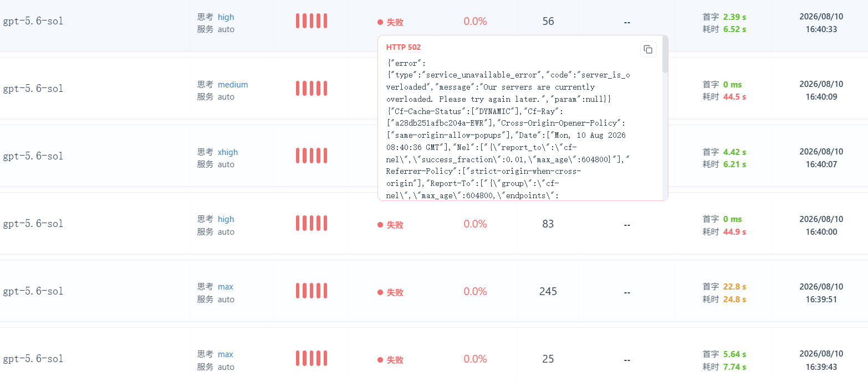Click the 22.8 s first-token time
Screen dimensions: 868x382
pos(734,287)
